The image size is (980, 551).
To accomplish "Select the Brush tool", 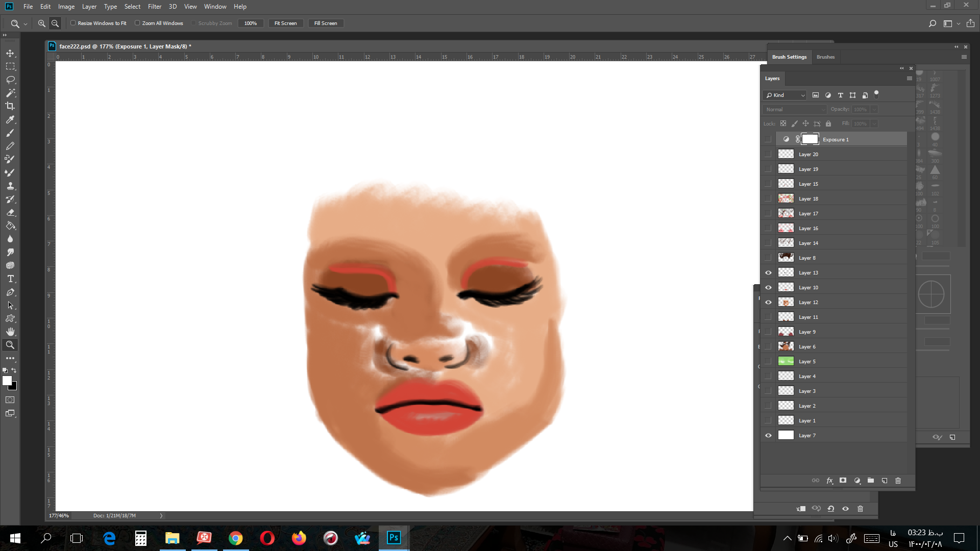I will tap(10, 133).
